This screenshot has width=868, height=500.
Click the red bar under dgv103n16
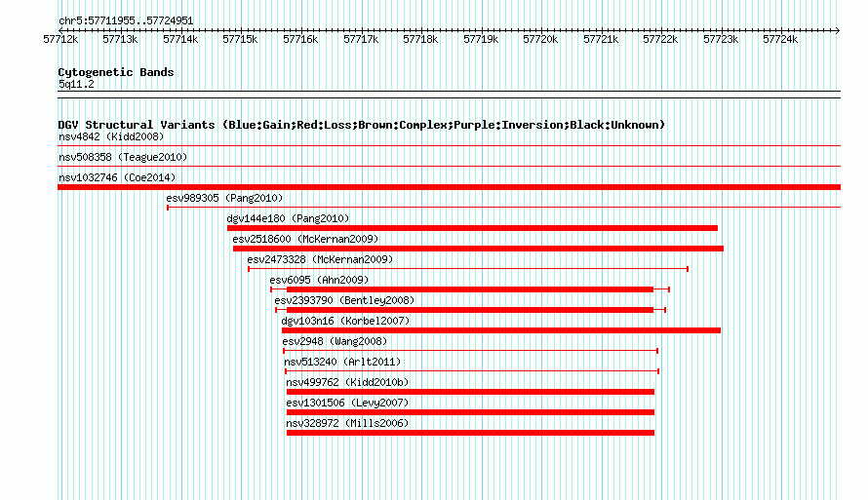pyautogui.click(x=501, y=330)
